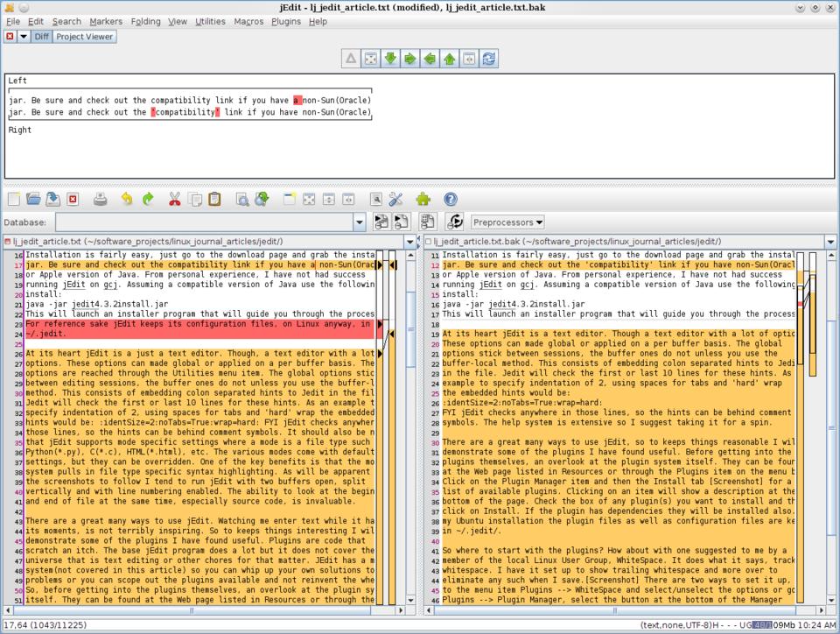Image resolution: width=840 pixels, height=634 pixels.
Task: Refresh the diff using the refresh icon
Action: click(489, 59)
